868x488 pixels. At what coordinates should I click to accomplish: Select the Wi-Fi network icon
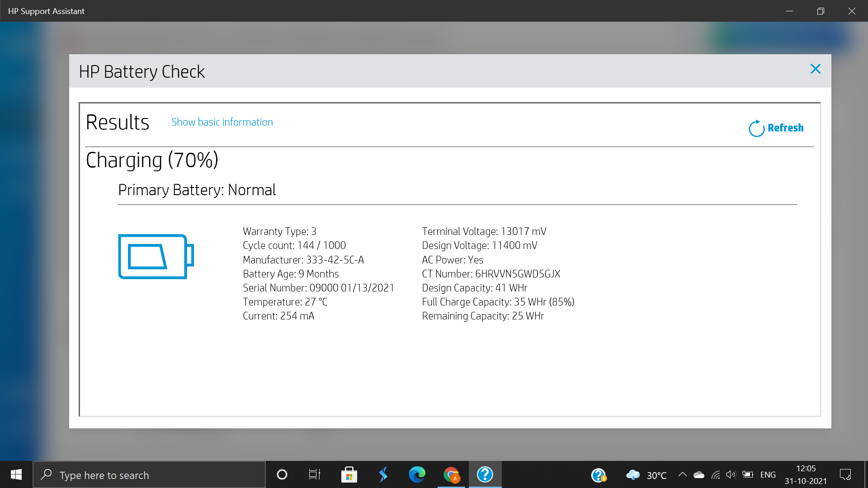[x=716, y=475]
